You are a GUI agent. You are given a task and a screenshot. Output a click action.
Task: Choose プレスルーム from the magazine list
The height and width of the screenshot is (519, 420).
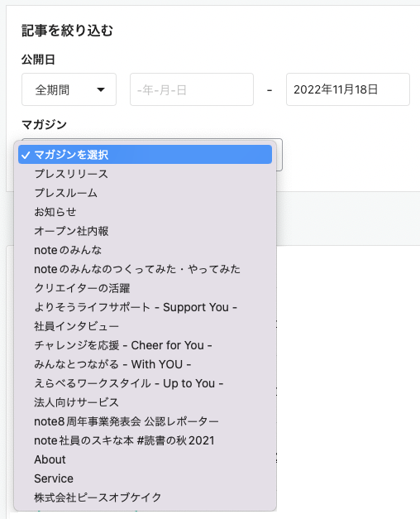tap(145, 193)
